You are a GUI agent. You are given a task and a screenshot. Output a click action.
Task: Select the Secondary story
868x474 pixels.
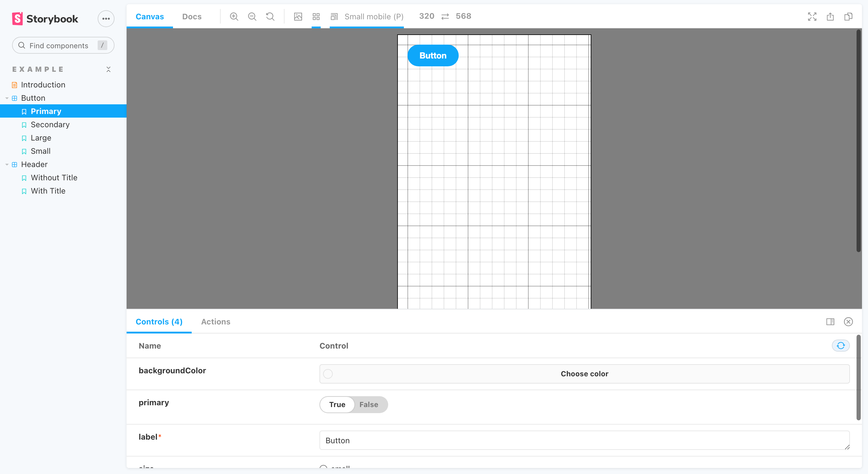[50, 125]
